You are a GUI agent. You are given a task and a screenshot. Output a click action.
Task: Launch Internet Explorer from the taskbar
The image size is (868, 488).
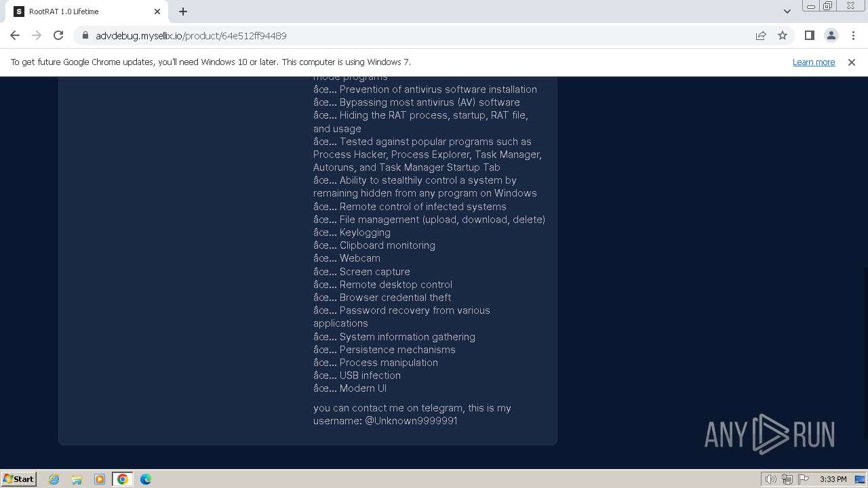coord(54,479)
